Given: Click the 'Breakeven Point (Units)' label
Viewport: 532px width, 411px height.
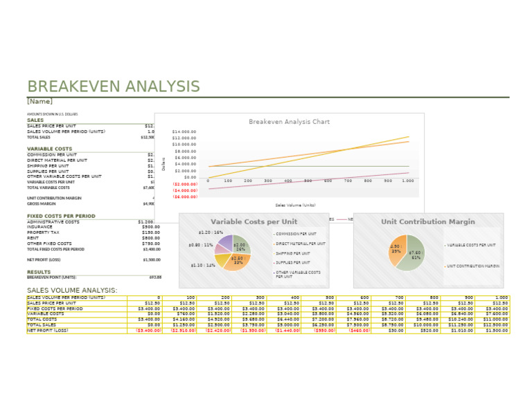Looking at the screenshot, I should 51,277.
